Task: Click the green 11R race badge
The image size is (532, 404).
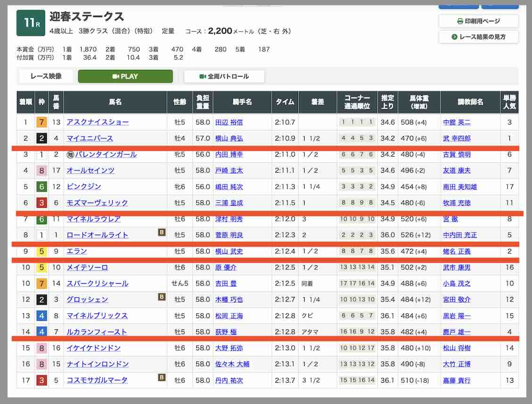Action: [31, 23]
